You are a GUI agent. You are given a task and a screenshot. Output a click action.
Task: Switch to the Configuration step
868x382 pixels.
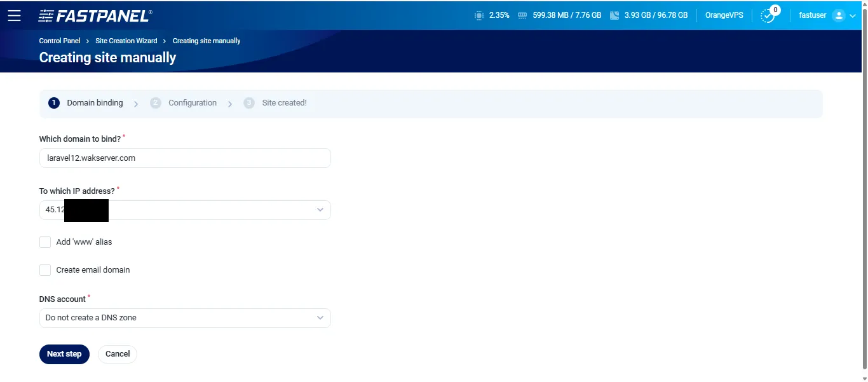pyautogui.click(x=192, y=103)
